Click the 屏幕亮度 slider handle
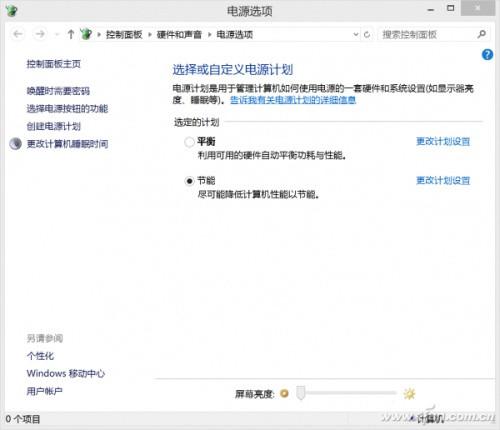Image resolution: width=500 pixels, height=430 pixels. (301, 393)
